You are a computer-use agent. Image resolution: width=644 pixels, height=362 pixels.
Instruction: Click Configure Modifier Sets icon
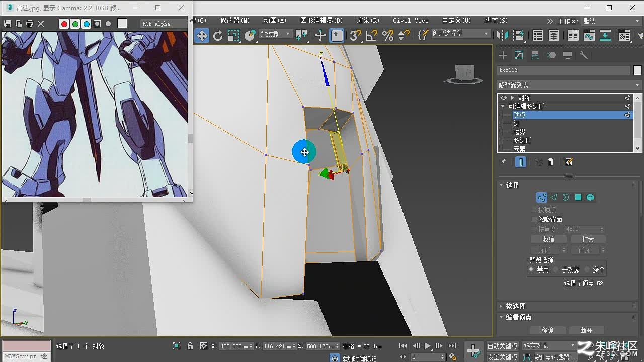[569, 162]
